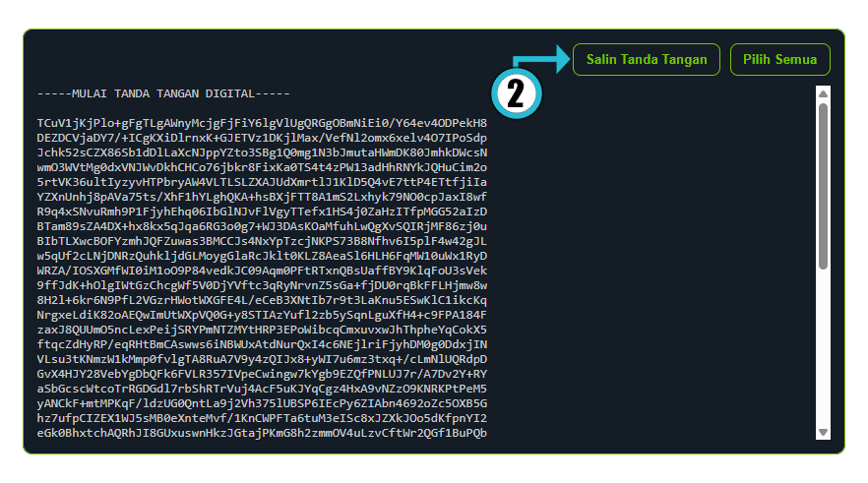This screenshot has width=868, height=483.
Task: Click the line beginning with R9q4xSNvuRmh
Action: pos(262,211)
